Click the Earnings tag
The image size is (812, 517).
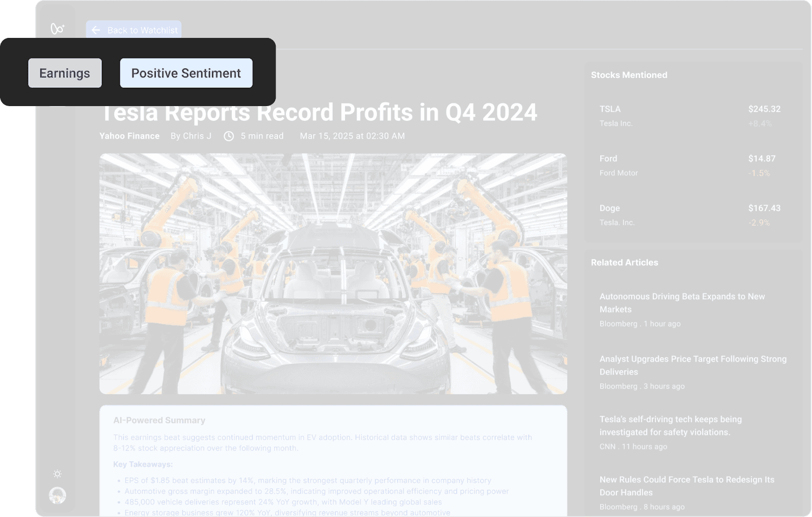(65, 73)
